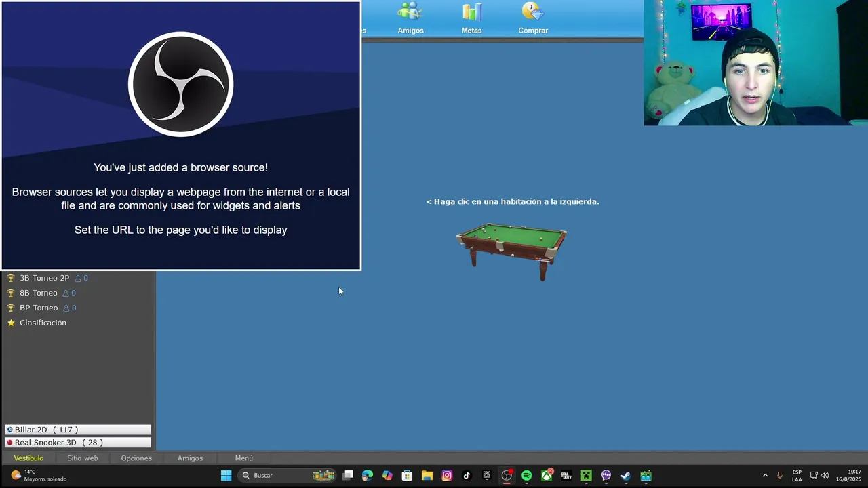Image resolution: width=868 pixels, height=488 pixels.
Task: Open Epic Games Launcher from taskbar
Action: (487, 476)
